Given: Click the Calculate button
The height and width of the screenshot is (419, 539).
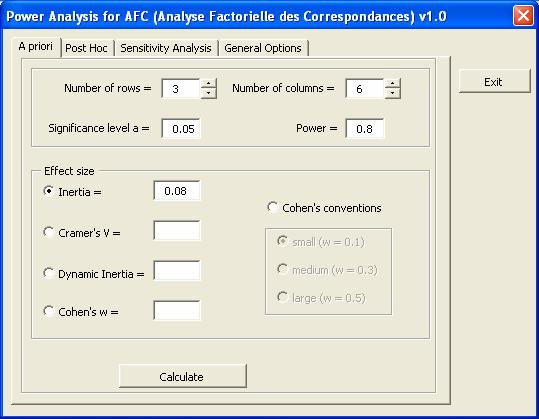Looking at the screenshot, I should 183,376.
